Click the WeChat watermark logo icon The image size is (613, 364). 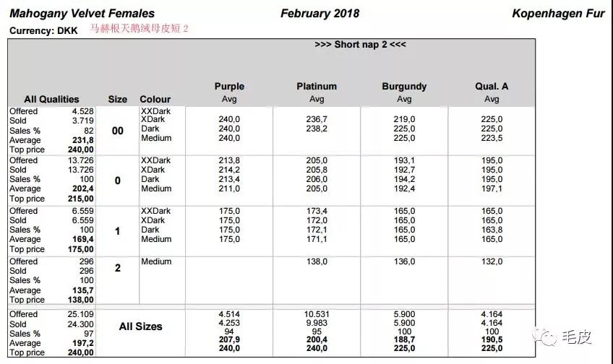(x=544, y=337)
